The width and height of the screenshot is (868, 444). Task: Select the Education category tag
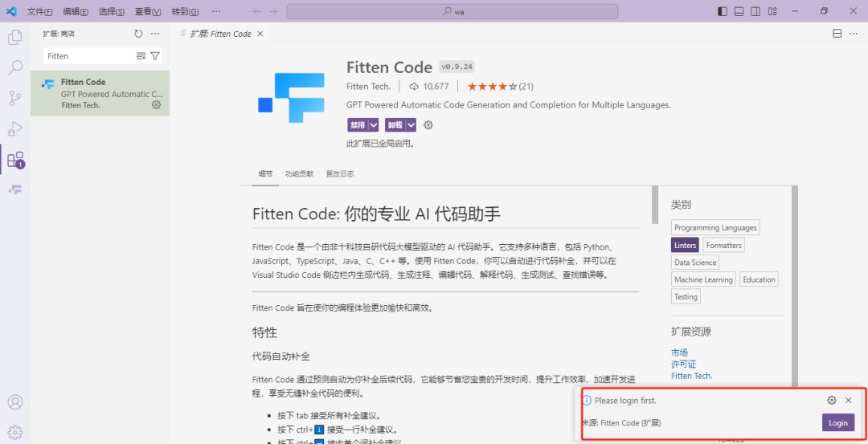(x=759, y=279)
